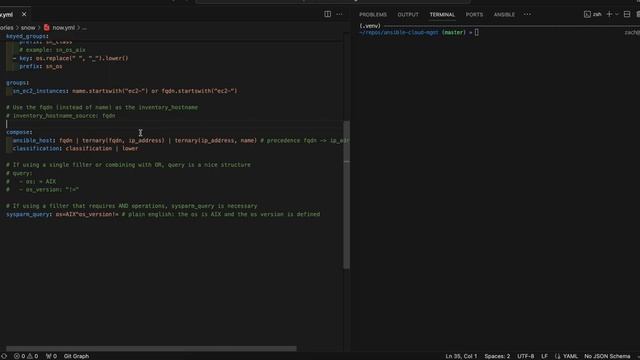640x360 pixels.
Task: Focus the terminal prompt input
Action: 477,33
